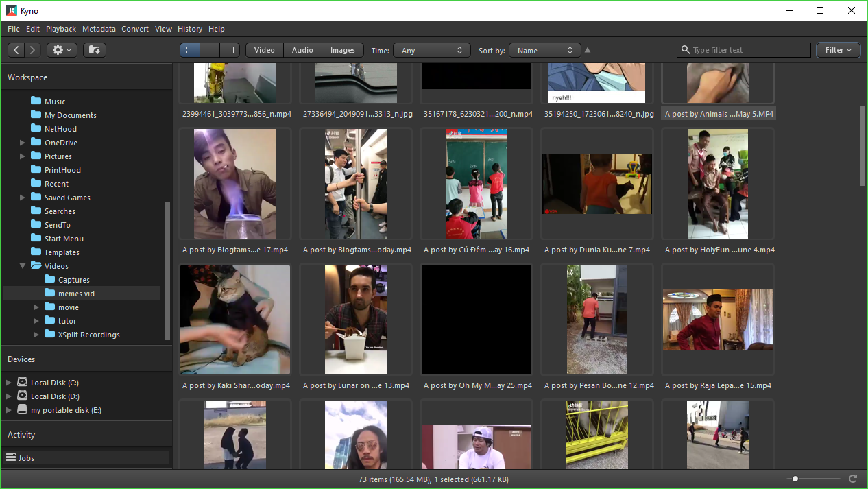Switch to detail single-item view

[230, 50]
